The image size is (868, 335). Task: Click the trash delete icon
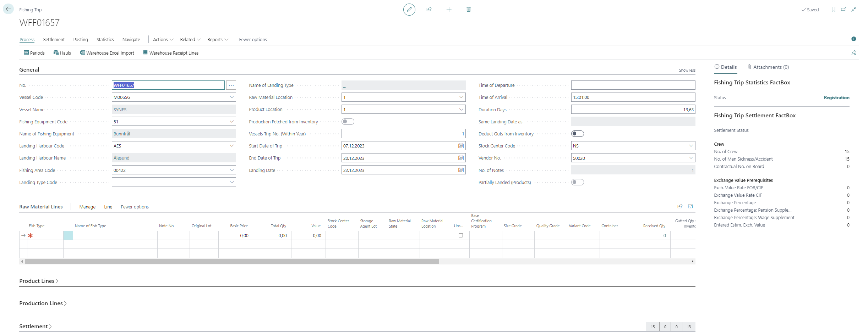point(469,10)
